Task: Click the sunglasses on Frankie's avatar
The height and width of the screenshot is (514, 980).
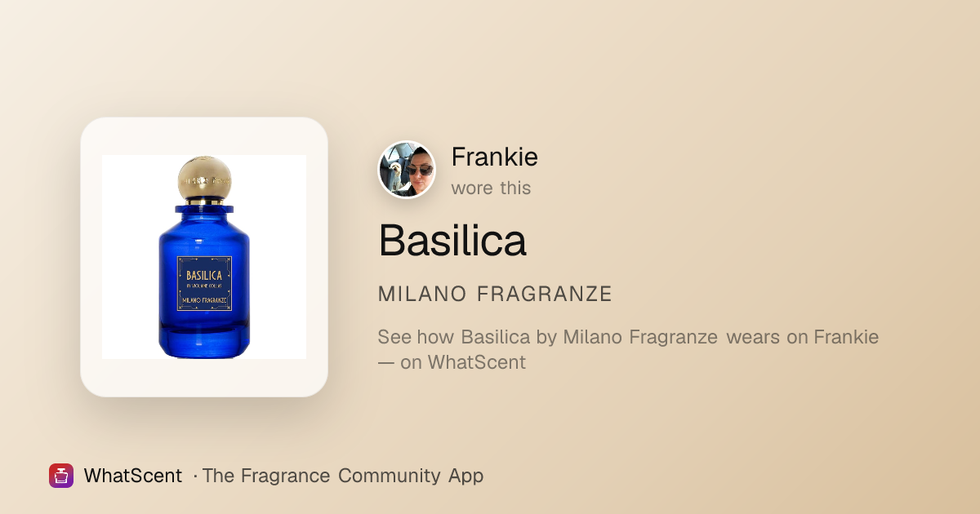Action: 420,171
